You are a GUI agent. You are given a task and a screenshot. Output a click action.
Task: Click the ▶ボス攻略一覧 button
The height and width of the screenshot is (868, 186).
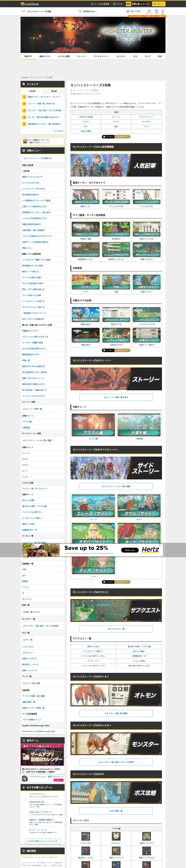[116, 811]
